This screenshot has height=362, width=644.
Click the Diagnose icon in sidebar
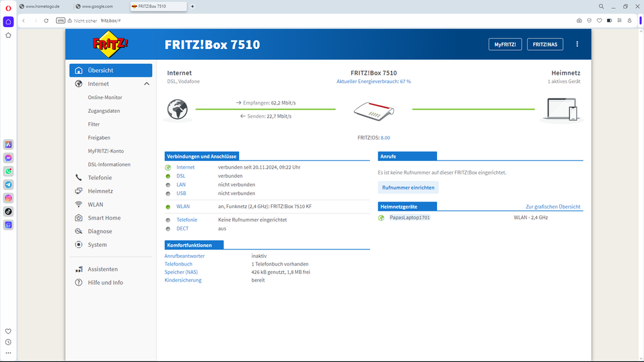pos(79,231)
